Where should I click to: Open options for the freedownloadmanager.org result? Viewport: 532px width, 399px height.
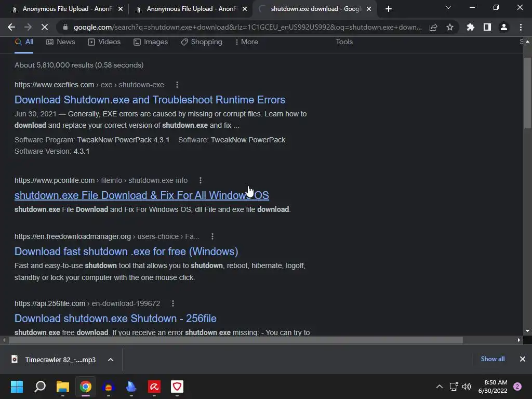pyautogui.click(x=212, y=236)
